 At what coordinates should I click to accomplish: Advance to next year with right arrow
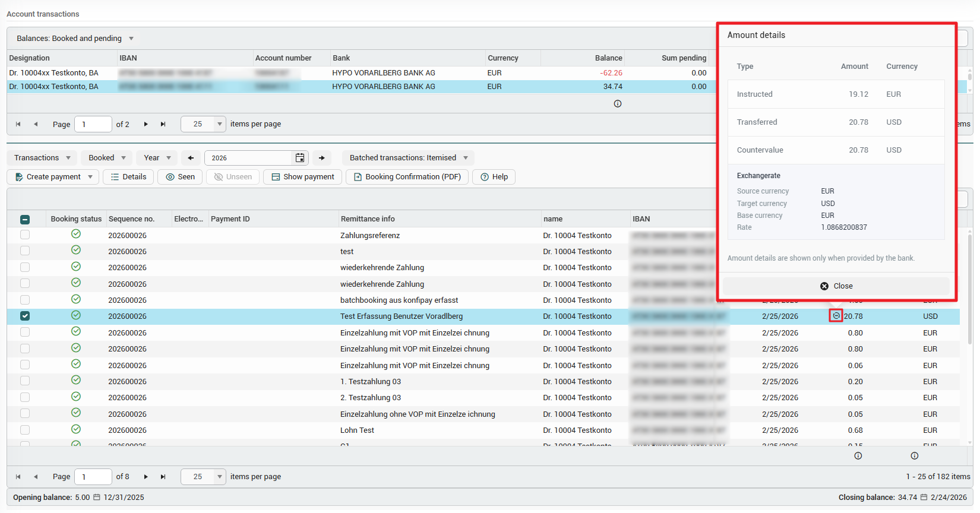[x=322, y=158]
